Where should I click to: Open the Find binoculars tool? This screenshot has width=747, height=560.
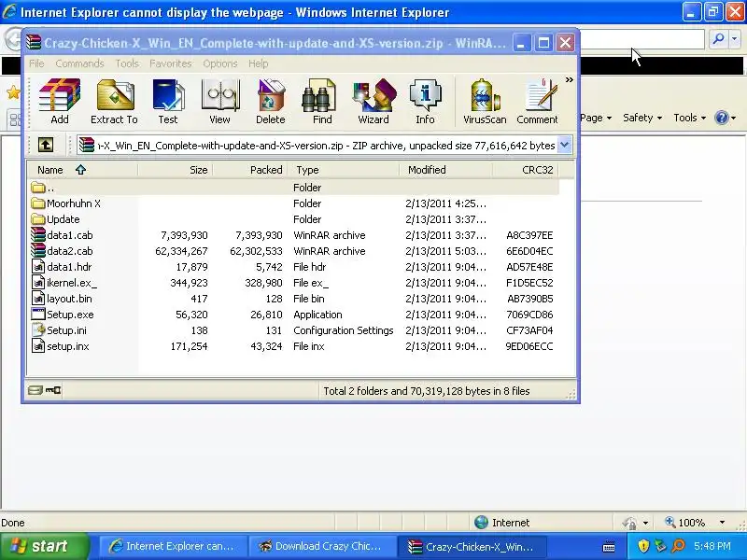click(322, 102)
